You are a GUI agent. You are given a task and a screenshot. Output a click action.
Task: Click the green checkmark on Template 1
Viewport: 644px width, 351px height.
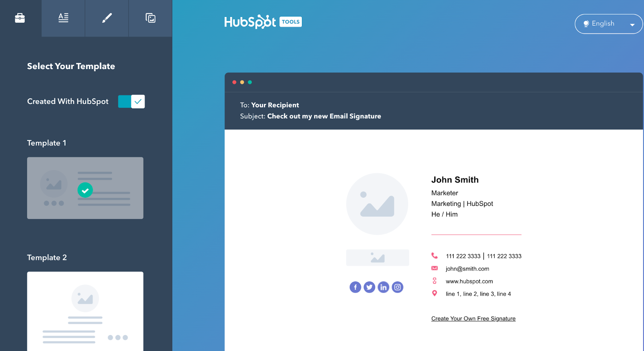coord(85,190)
